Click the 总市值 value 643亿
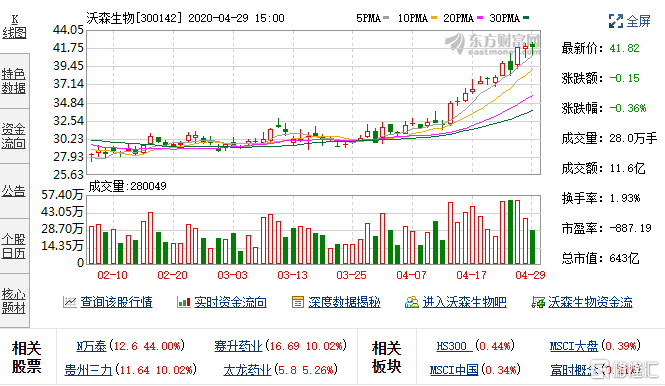This screenshot has height=386, width=665. (624, 258)
